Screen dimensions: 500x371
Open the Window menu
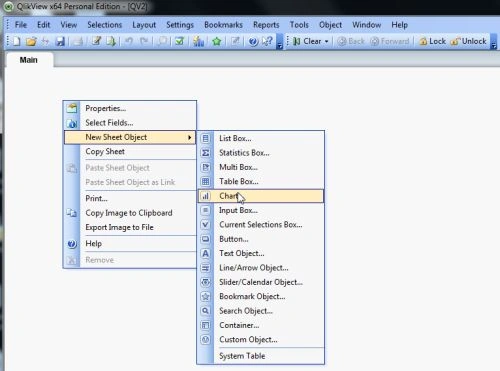click(367, 25)
